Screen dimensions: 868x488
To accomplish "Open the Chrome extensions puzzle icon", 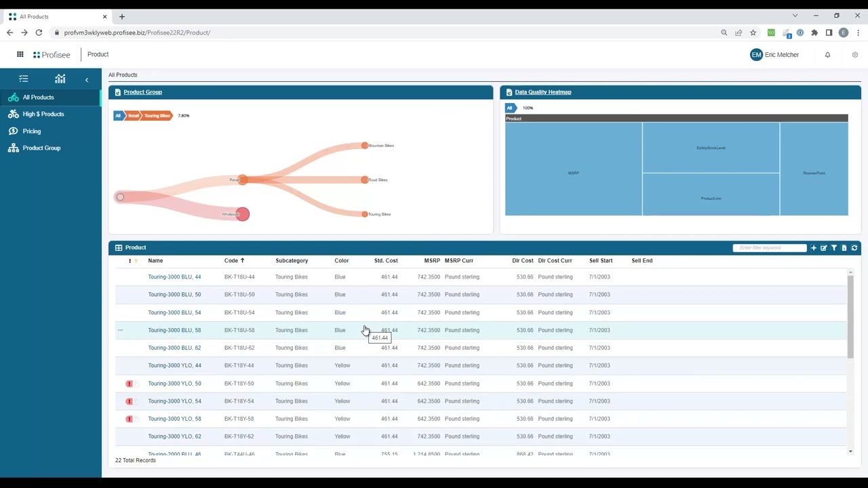I will coord(814,33).
